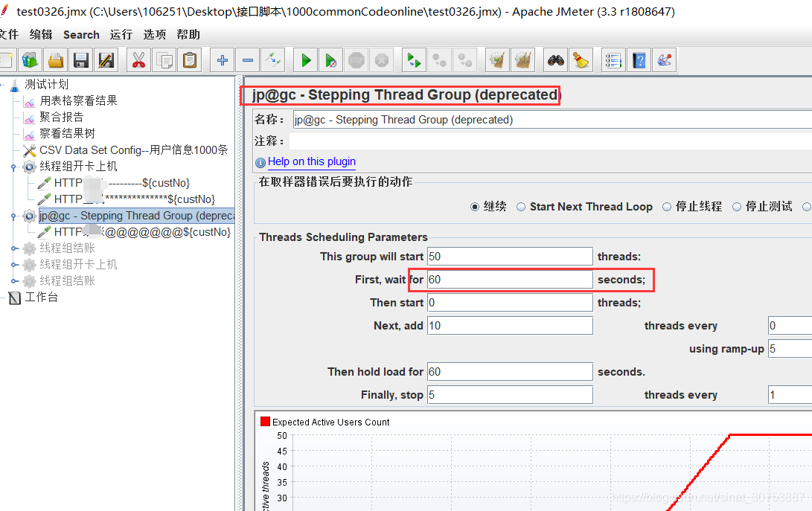Click red Expected Active Users Count swatch
The height and width of the screenshot is (511, 812).
tap(265, 422)
